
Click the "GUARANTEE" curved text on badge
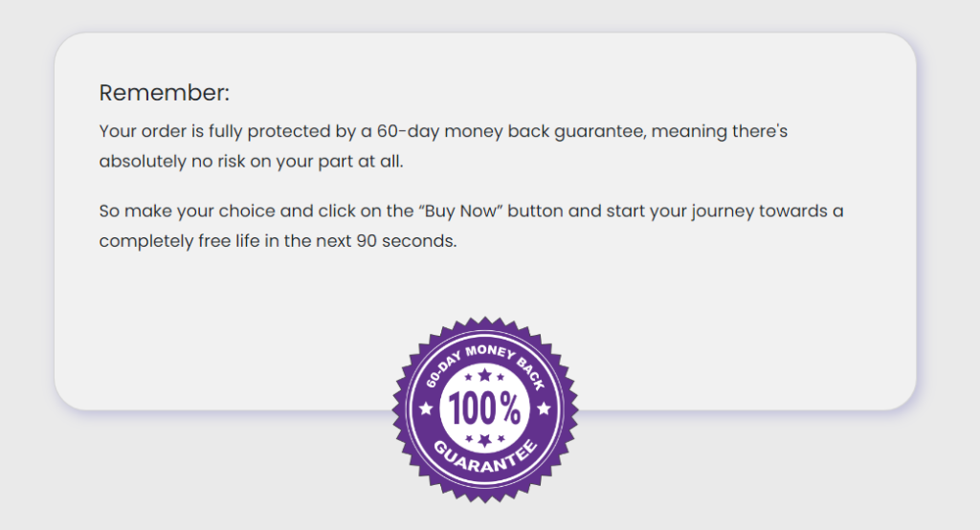coord(485,457)
